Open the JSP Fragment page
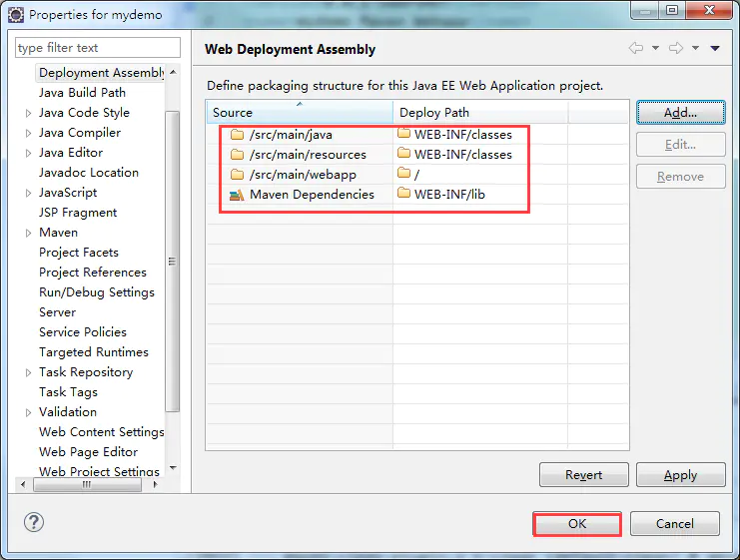This screenshot has height=560, width=740. [x=78, y=213]
